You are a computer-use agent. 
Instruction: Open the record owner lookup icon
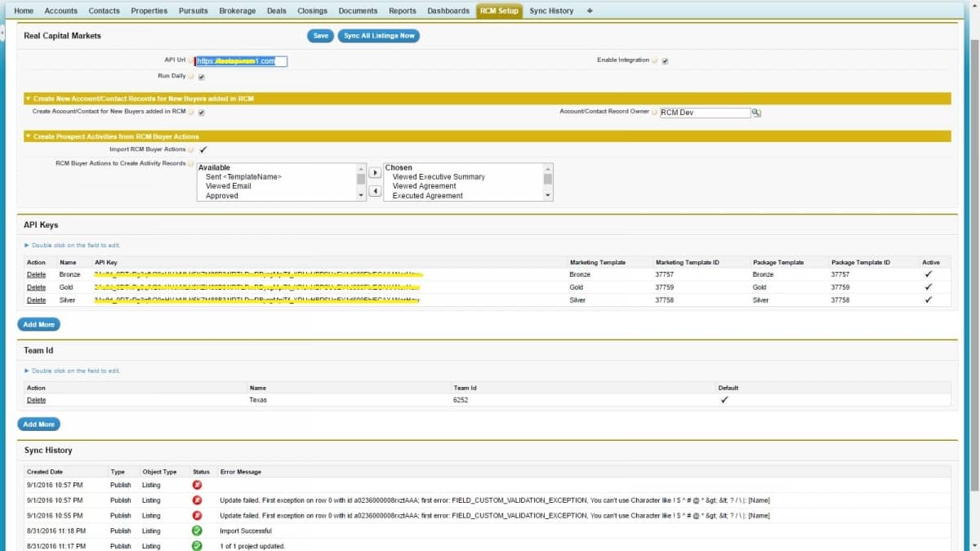(756, 113)
